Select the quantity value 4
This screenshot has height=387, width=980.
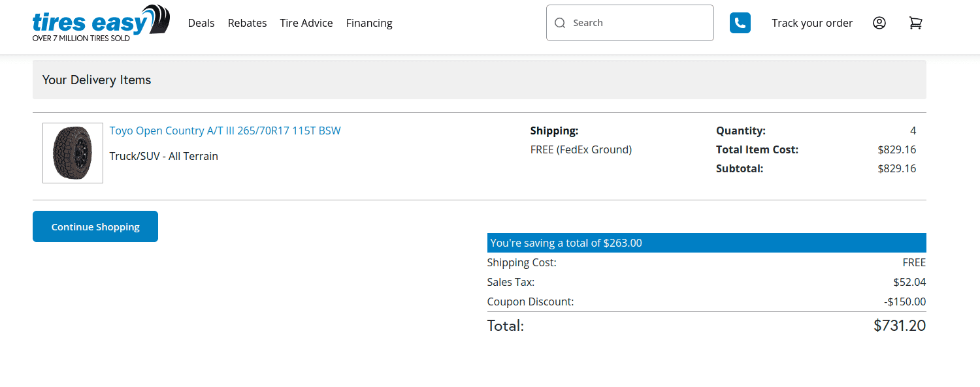(913, 131)
